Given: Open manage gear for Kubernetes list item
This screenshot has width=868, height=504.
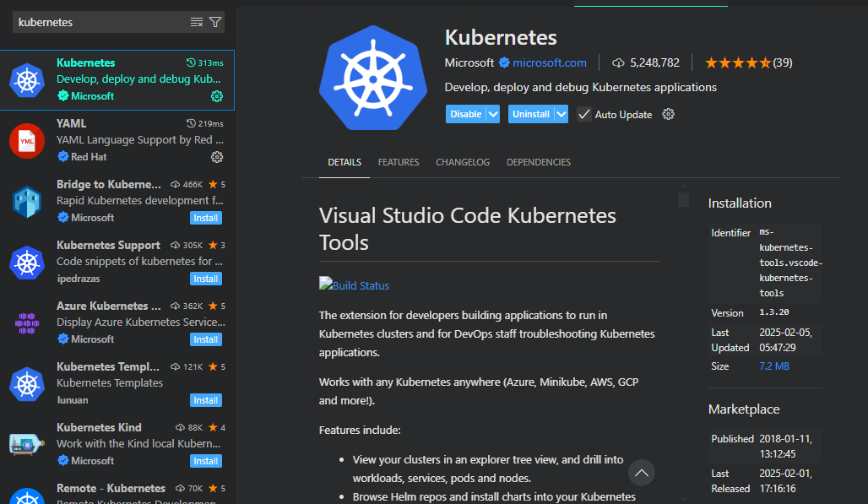Looking at the screenshot, I should click(217, 96).
